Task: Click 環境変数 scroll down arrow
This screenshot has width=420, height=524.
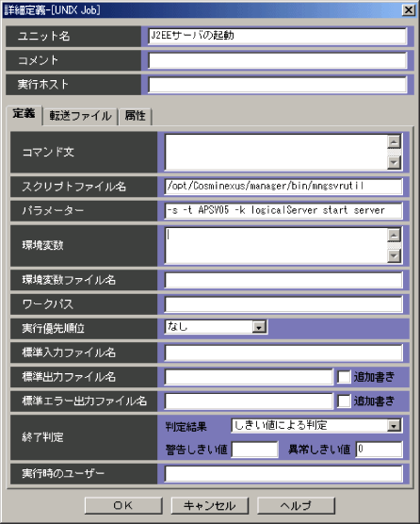Action: [x=395, y=256]
